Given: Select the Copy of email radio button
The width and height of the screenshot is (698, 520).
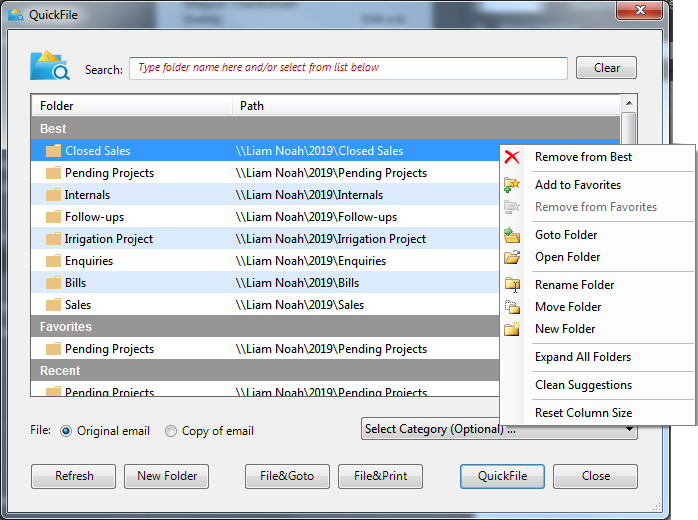Looking at the screenshot, I should [x=171, y=431].
